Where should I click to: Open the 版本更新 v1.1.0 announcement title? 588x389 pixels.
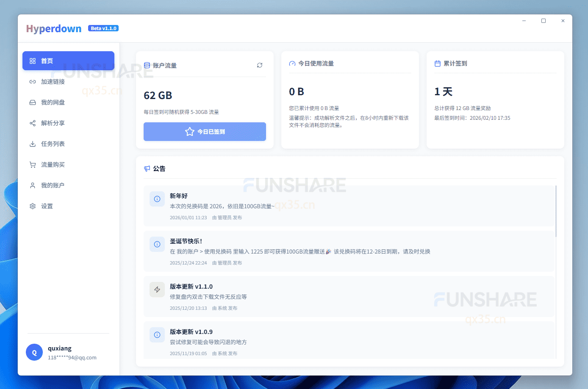(x=191, y=287)
